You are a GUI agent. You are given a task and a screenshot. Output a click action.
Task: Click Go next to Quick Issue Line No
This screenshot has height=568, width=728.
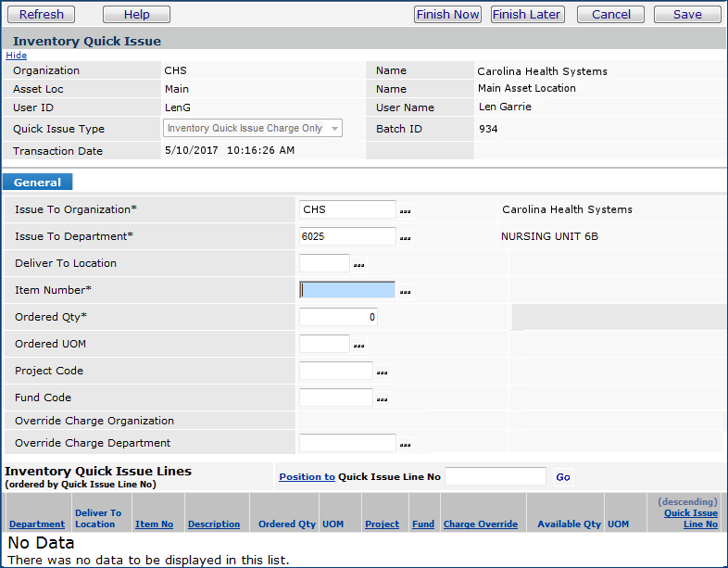click(563, 477)
